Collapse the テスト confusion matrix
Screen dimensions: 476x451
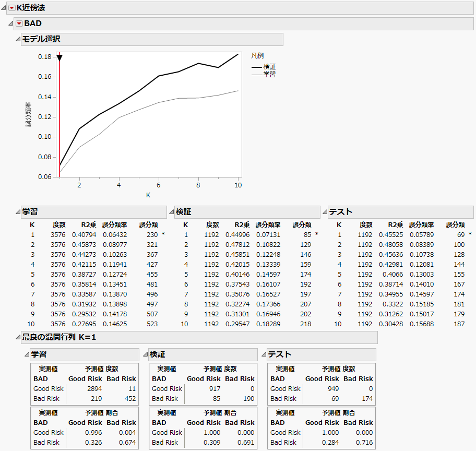[x=263, y=354]
